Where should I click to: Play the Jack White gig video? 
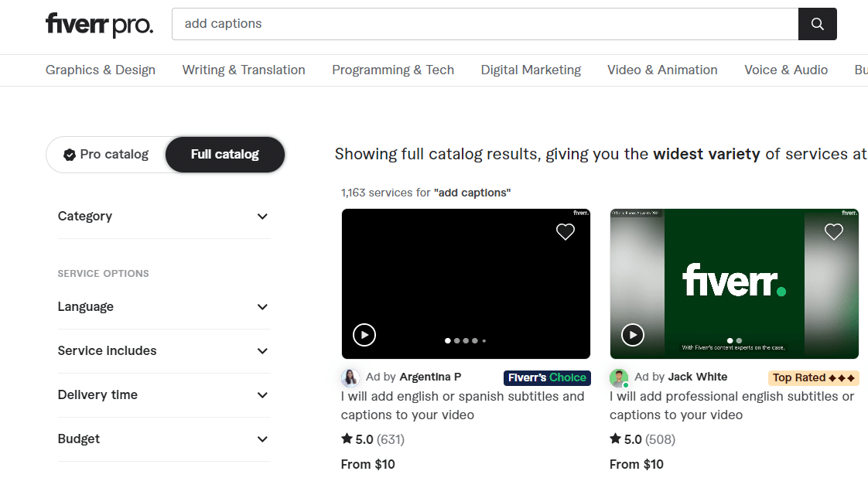[x=632, y=335]
